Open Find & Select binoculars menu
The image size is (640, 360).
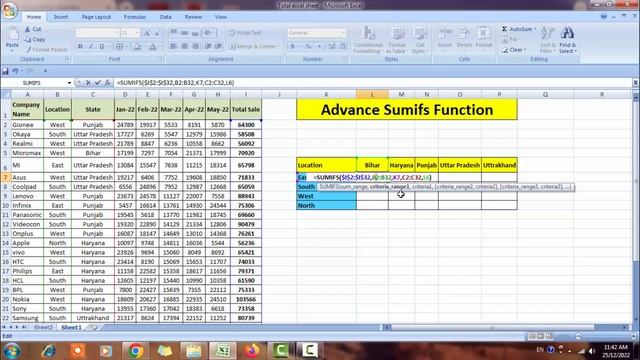click(x=567, y=40)
